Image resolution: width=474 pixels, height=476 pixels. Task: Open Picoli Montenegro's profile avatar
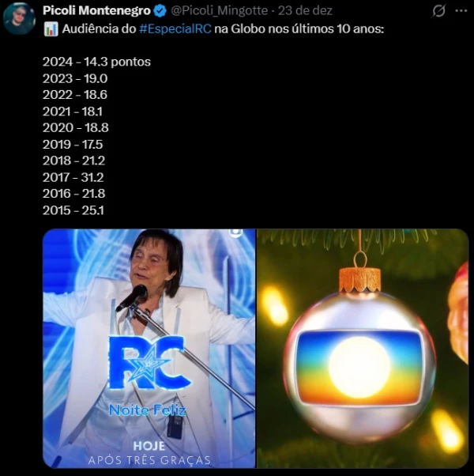pos(19,17)
